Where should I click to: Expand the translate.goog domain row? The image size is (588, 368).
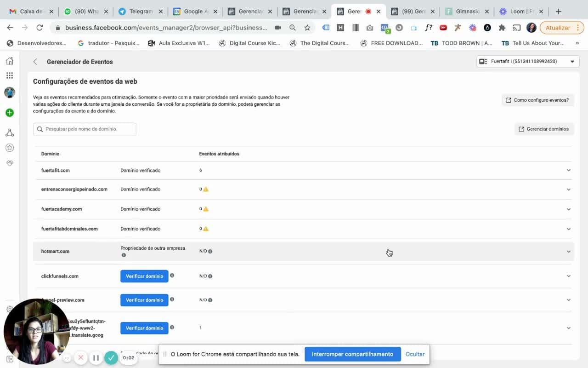coord(569,328)
